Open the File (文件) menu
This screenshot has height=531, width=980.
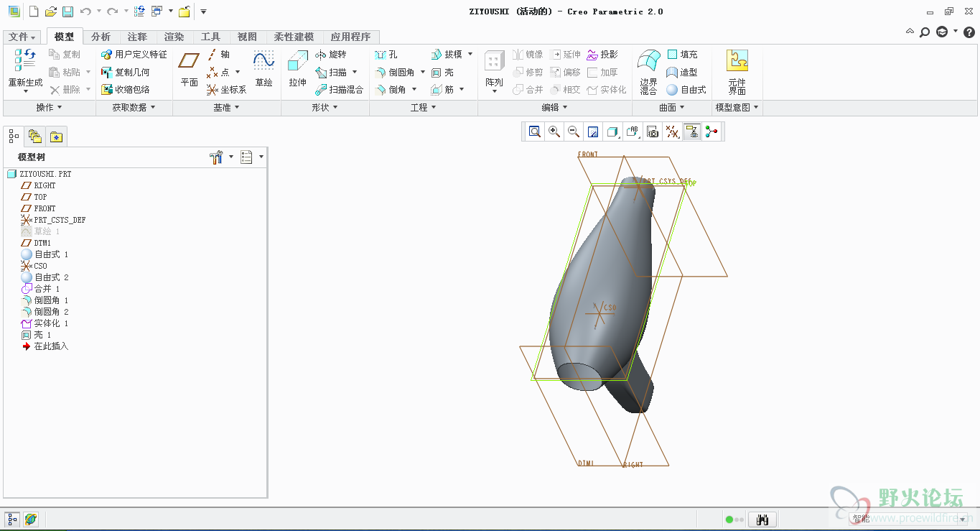23,37
